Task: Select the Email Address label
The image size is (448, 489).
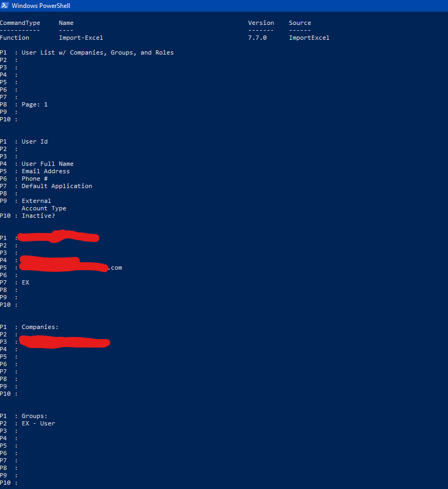Action: click(x=46, y=171)
